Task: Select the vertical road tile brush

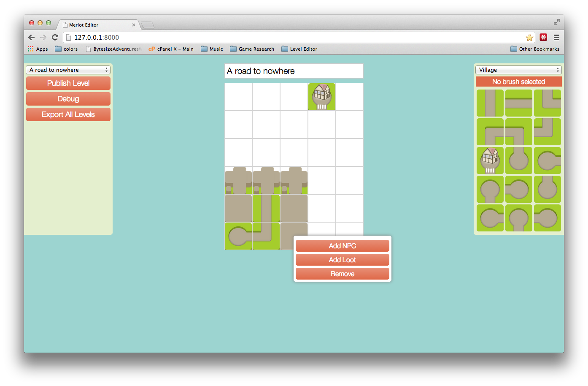Action: 490,103
